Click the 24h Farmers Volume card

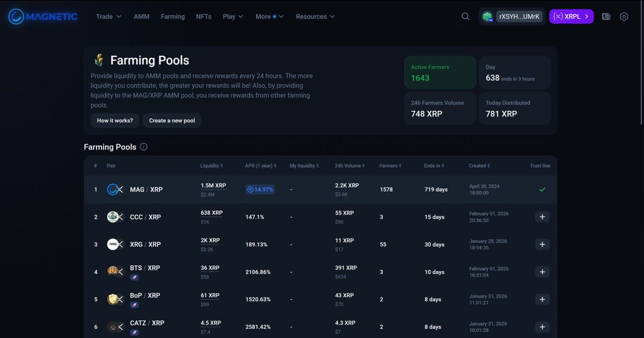click(440, 108)
